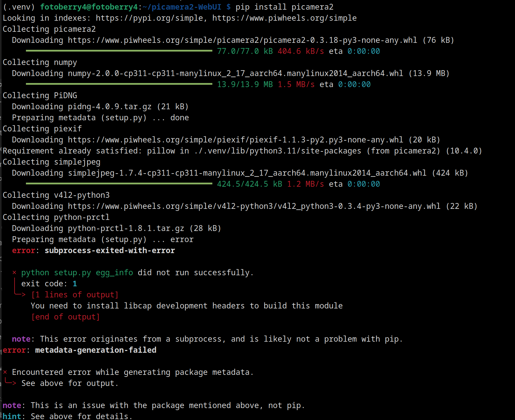Select the fotoberry4@fotoberry4 prompt username
The image size is (515, 420).
[89, 7]
